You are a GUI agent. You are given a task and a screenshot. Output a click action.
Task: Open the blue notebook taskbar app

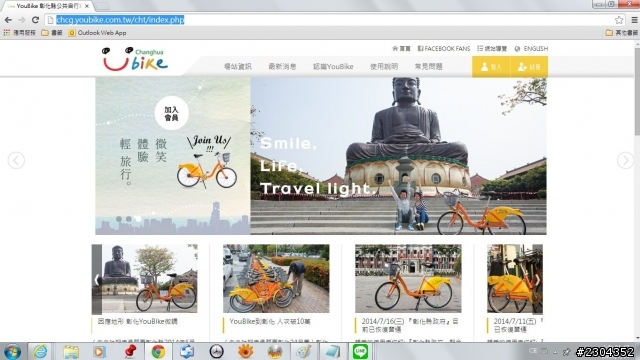[332, 351]
